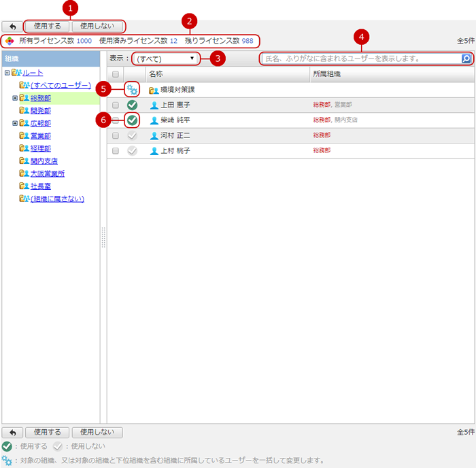476x468 pixels.
Task: Click 総務部, 関内支店 in 柴崎 純平 row
Action: click(335, 120)
